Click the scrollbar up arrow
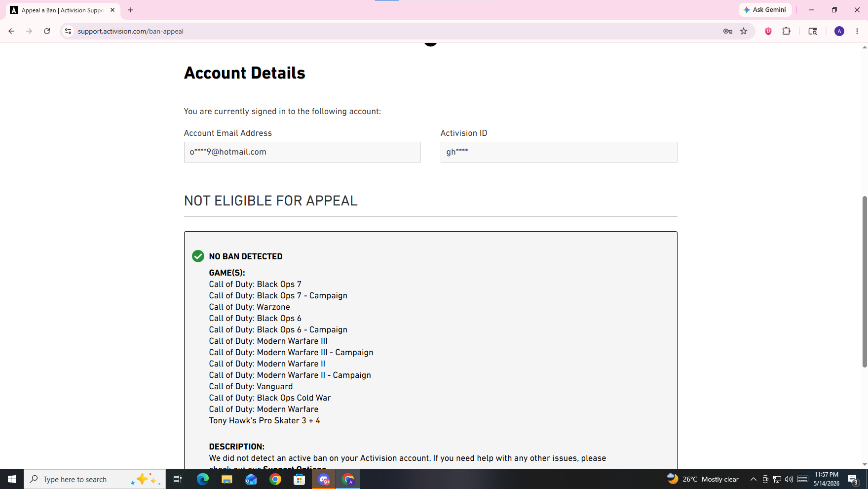The height and width of the screenshot is (489, 868). pos(865,47)
